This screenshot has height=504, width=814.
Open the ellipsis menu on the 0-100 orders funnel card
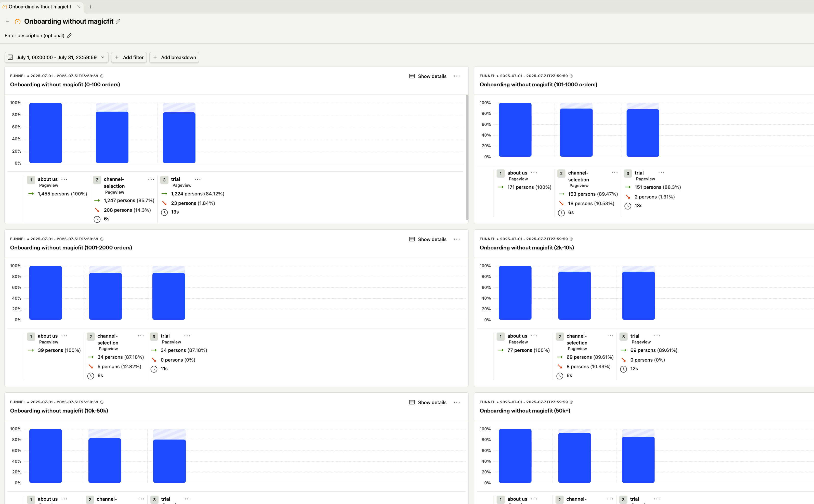point(457,76)
